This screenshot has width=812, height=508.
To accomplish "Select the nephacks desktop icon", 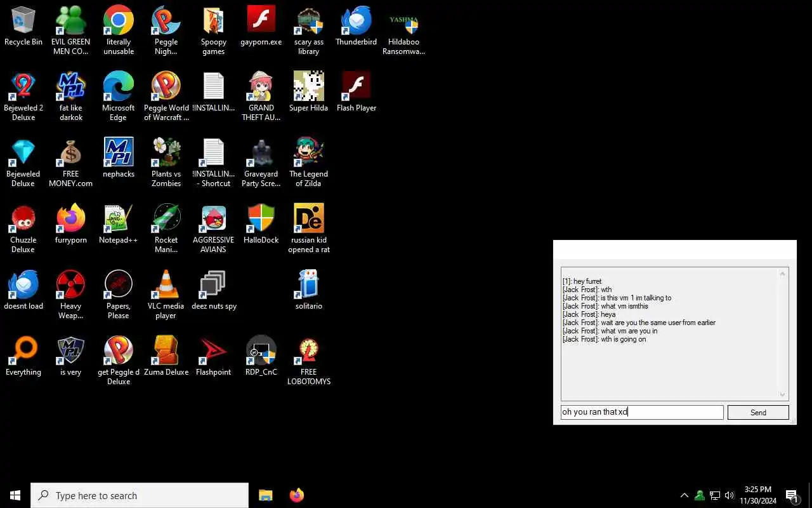I will coord(119,152).
